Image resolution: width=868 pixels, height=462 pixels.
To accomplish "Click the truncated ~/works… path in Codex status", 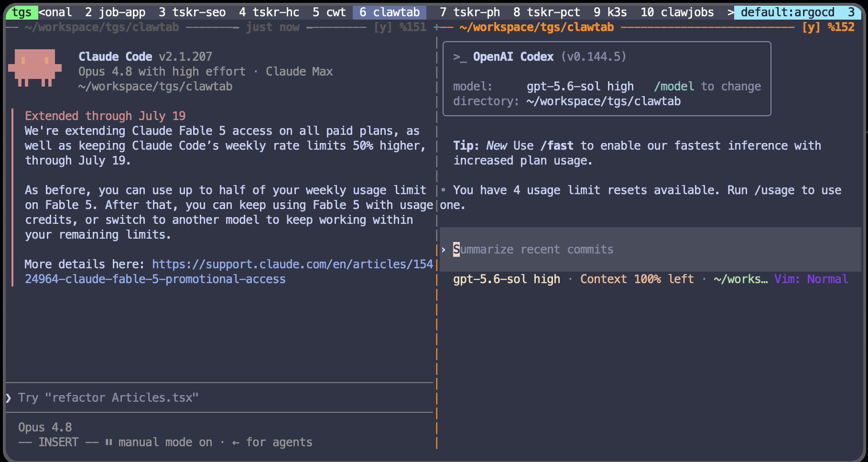I will tap(741, 279).
